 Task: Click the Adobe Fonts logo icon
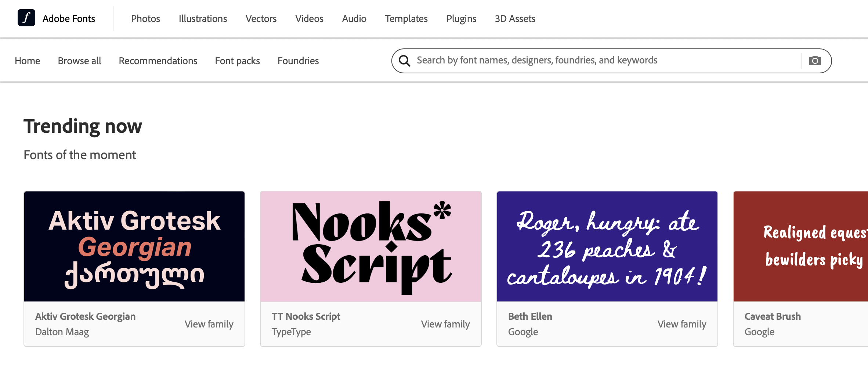click(x=26, y=18)
